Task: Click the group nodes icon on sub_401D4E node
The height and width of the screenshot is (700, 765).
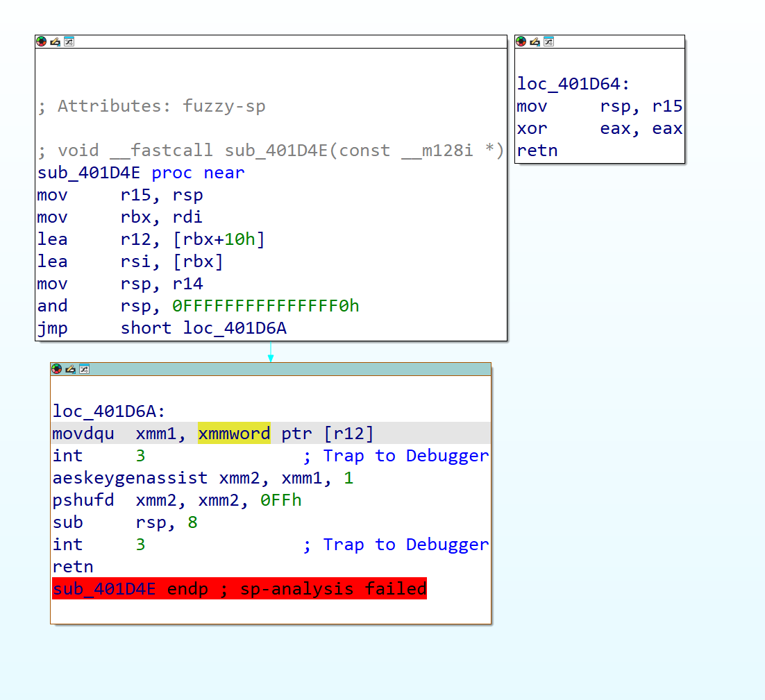Action: pos(69,42)
